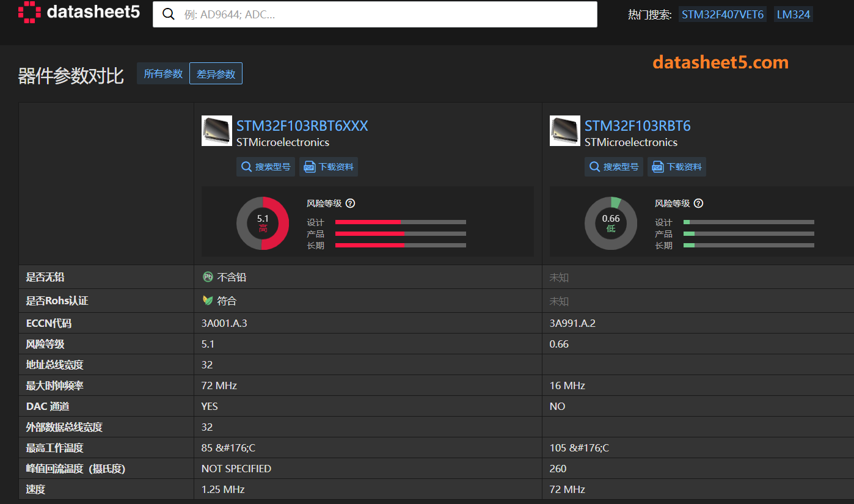Click the 最高工作温度 row label

55,448
